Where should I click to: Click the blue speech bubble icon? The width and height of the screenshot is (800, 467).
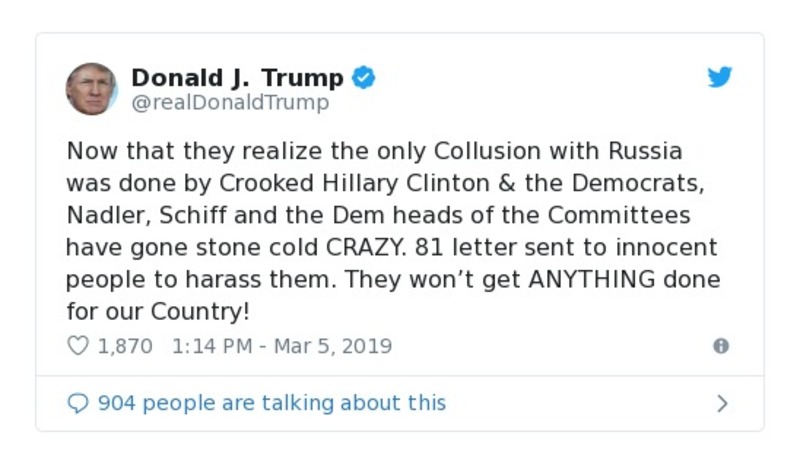78,403
